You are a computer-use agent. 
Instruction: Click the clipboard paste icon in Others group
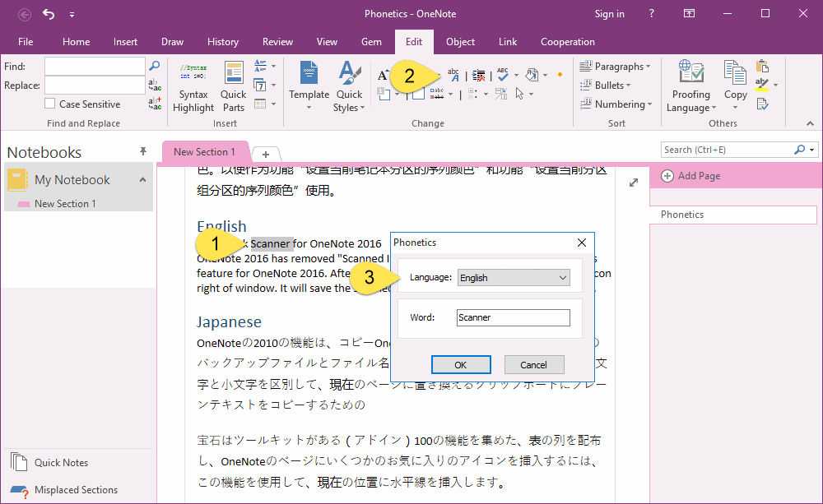[x=763, y=66]
